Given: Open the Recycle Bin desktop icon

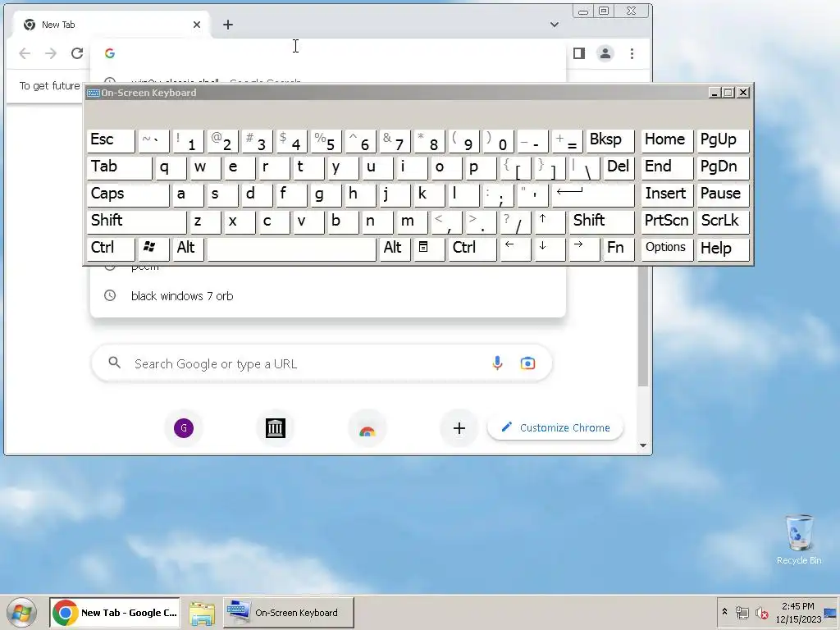Looking at the screenshot, I should coord(799,540).
